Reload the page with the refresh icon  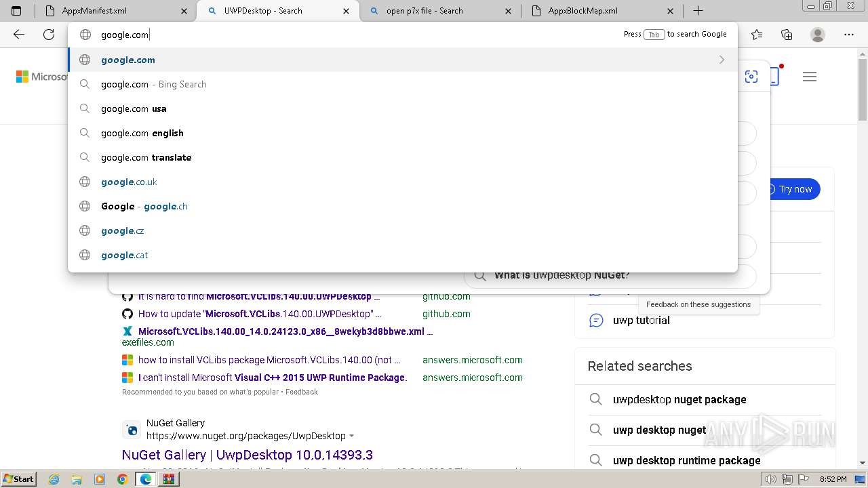(49, 35)
